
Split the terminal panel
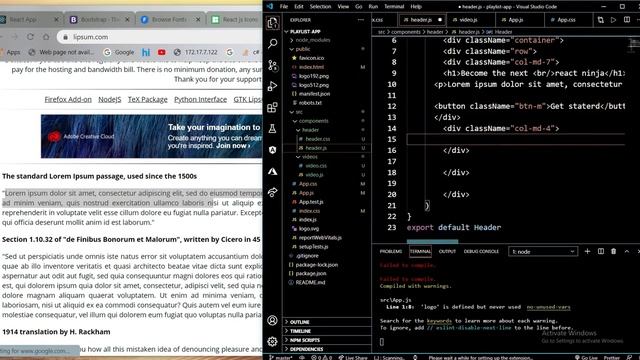pos(601,251)
